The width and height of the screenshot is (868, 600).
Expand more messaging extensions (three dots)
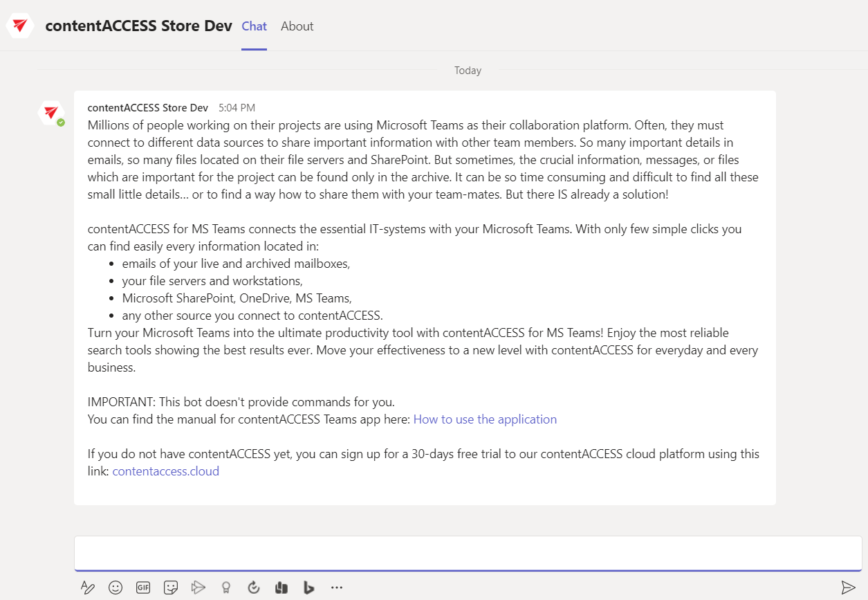coord(337,588)
